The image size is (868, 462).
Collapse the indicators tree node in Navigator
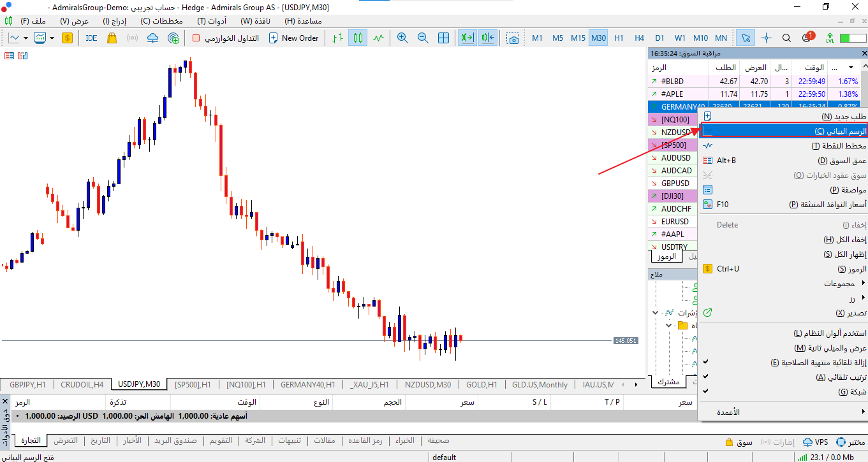point(655,313)
